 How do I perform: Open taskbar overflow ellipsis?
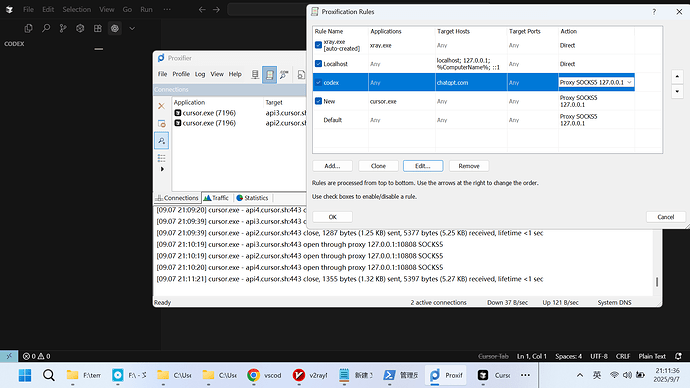pos(525,375)
